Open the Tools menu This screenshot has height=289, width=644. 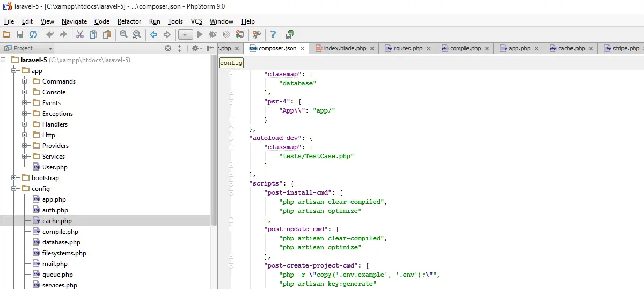[x=175, y=21]
